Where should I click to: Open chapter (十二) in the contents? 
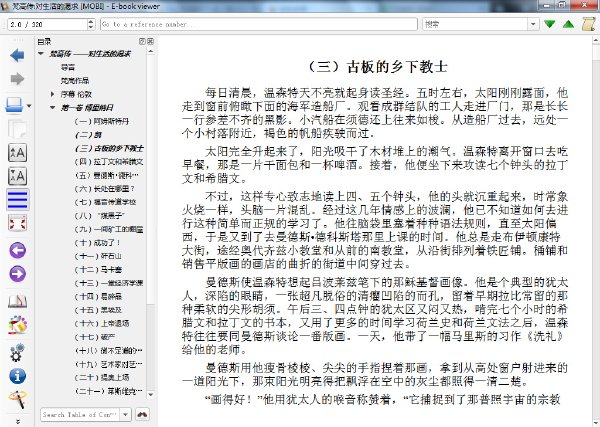[x=98, y=269]
